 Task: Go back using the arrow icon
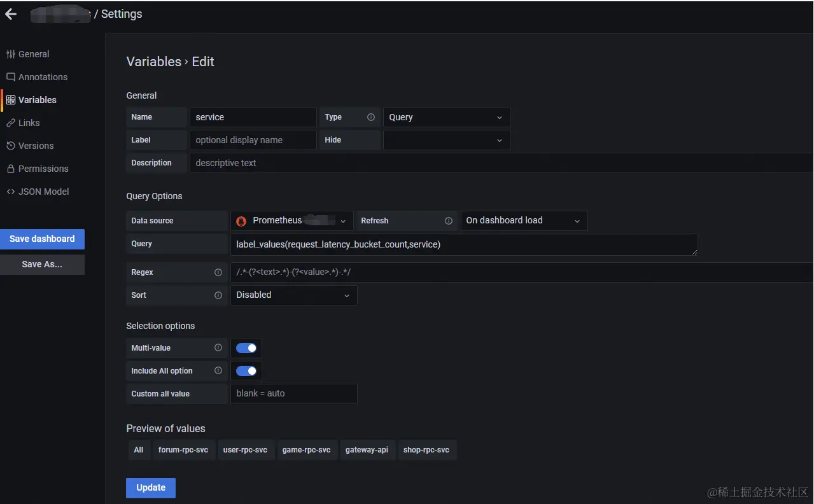pyautogui.click(x=11, y=14)
